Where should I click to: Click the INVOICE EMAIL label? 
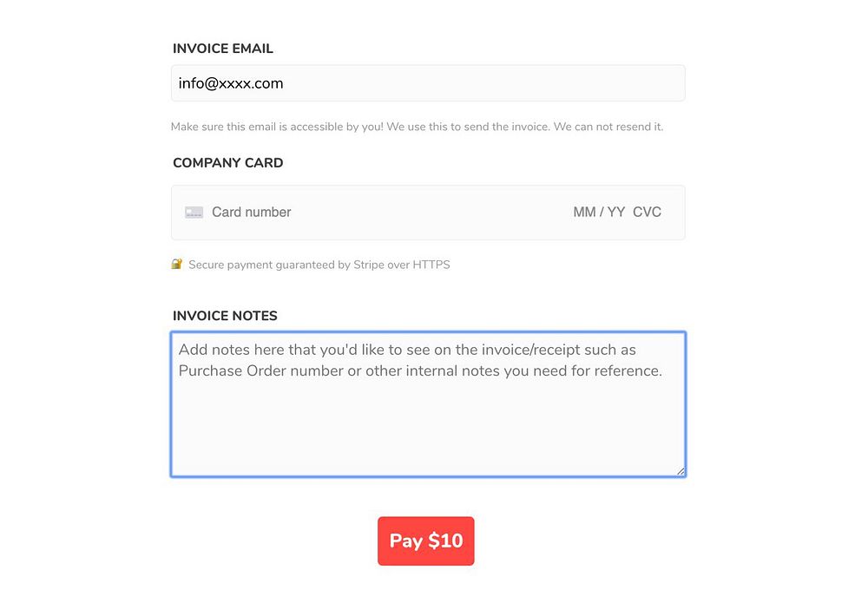click(x=223, y=49)
